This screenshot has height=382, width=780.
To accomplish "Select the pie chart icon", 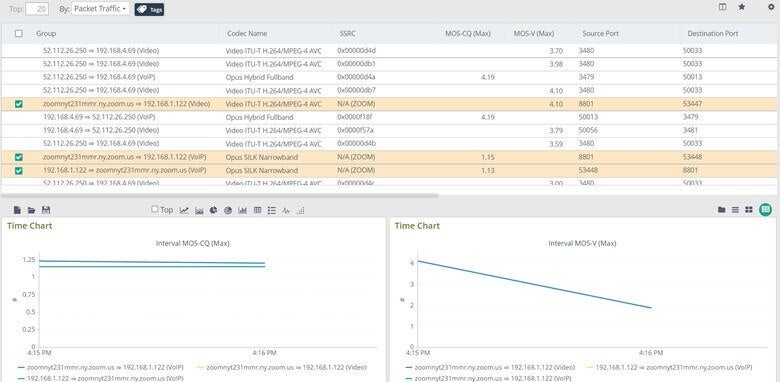I will pyautogui.click(x=213, y=210).
